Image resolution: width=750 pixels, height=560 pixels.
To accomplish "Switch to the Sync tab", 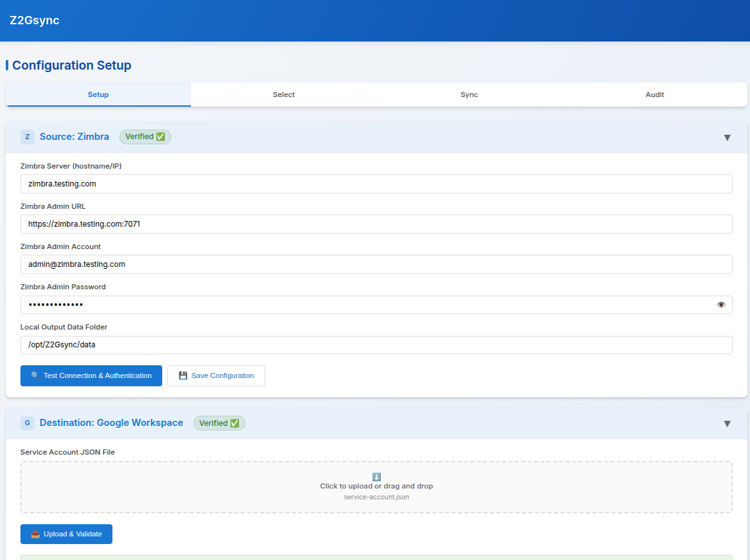I will [x=469, y=94].
